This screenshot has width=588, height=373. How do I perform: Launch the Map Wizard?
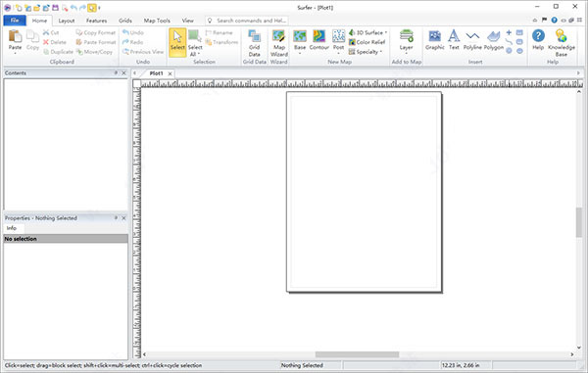[279, 43]
